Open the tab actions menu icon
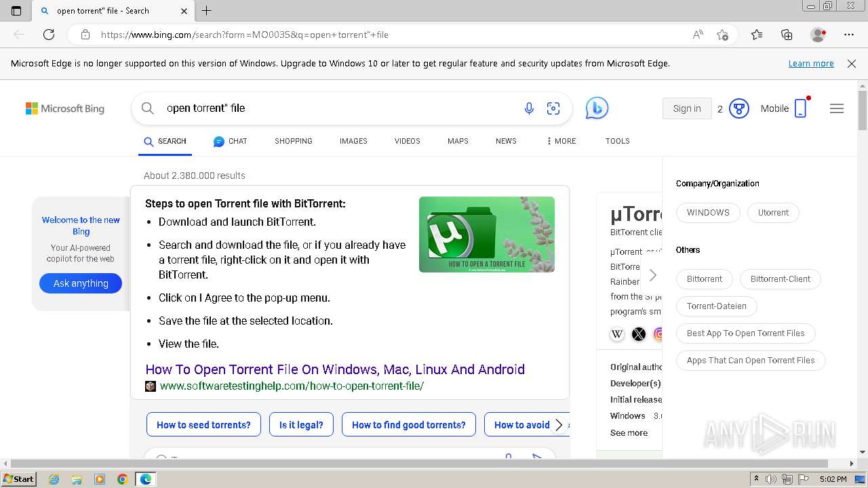Image resolution: width=868 pixels, height=488 pixels. [x=16, y=11]
